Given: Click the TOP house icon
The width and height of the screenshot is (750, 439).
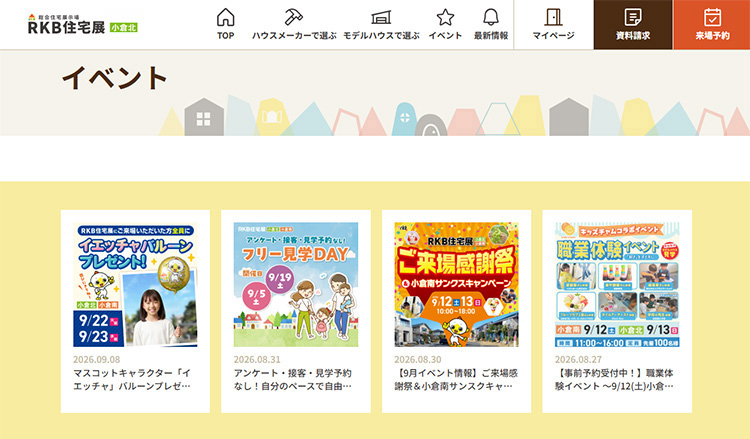Looking at the screenshot, I should (x=225, y=17).
